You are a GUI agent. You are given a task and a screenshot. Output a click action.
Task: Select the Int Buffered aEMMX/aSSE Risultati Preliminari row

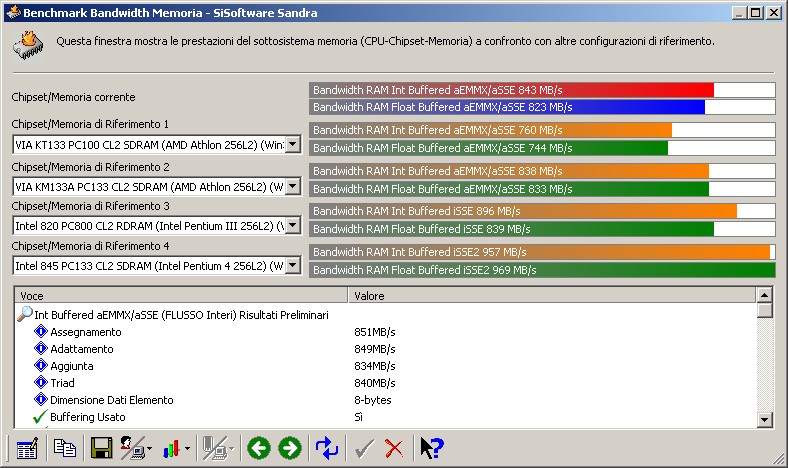(181, 315)
